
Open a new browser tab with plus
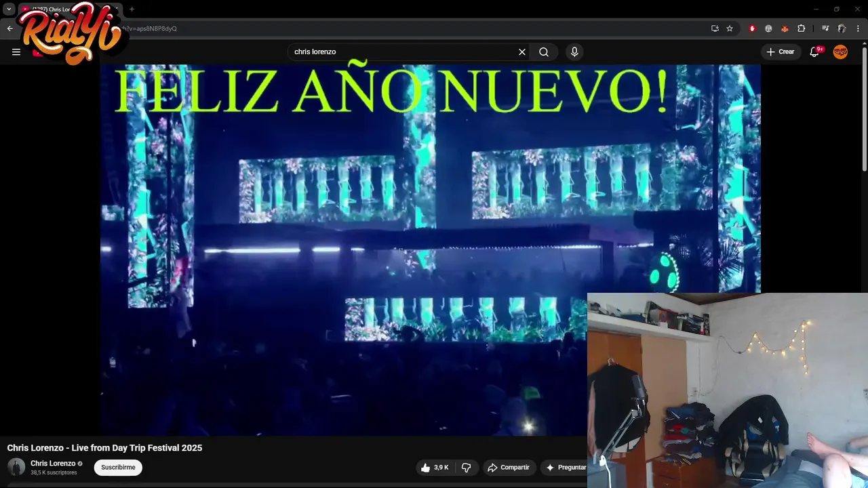(132, 9)
